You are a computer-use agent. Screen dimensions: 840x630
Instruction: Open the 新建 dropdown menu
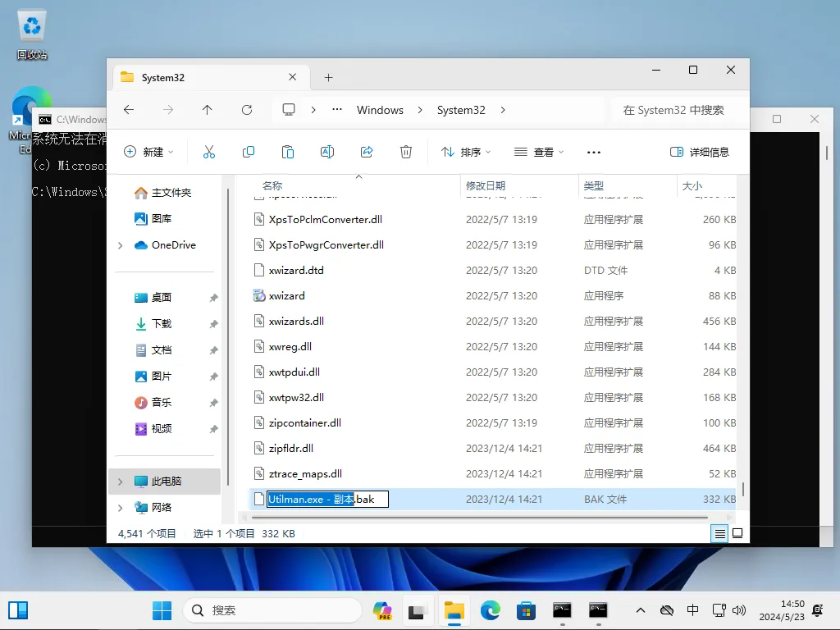(x=148, y=152)
